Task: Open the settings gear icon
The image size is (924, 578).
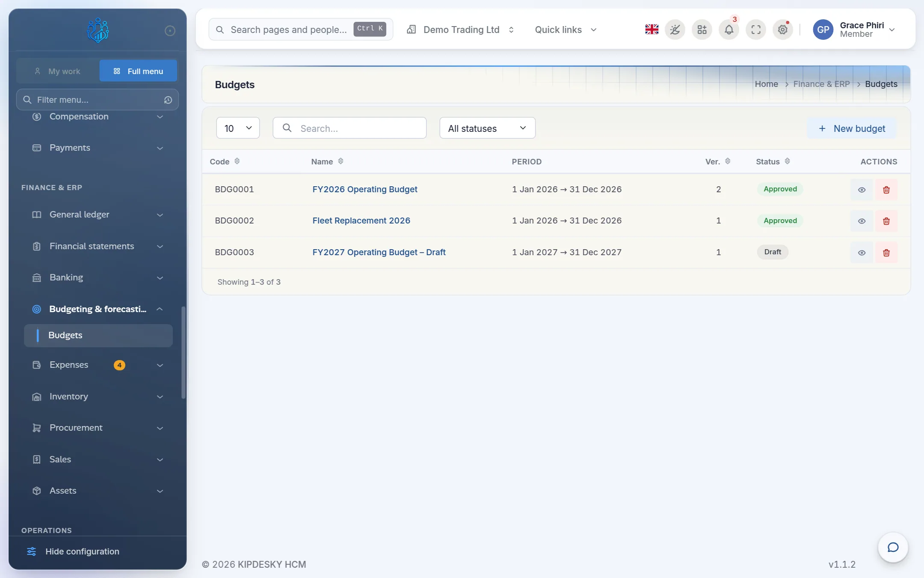Action: [783, 30]
